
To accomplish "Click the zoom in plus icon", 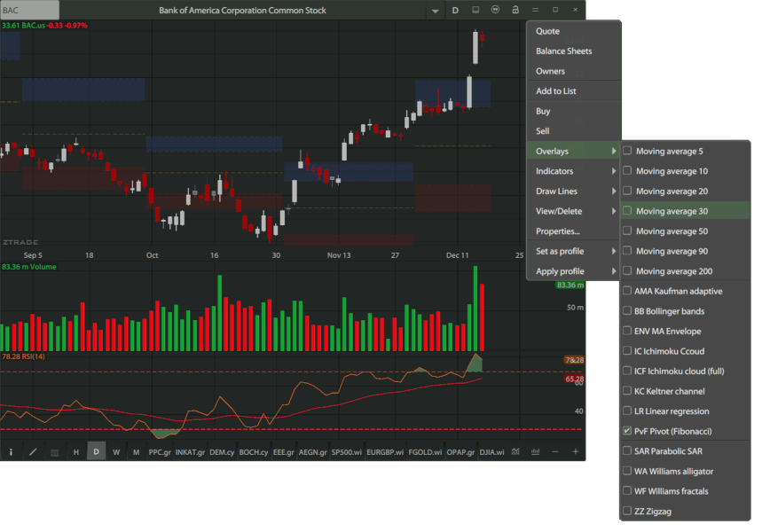I will tap(576, 452).
